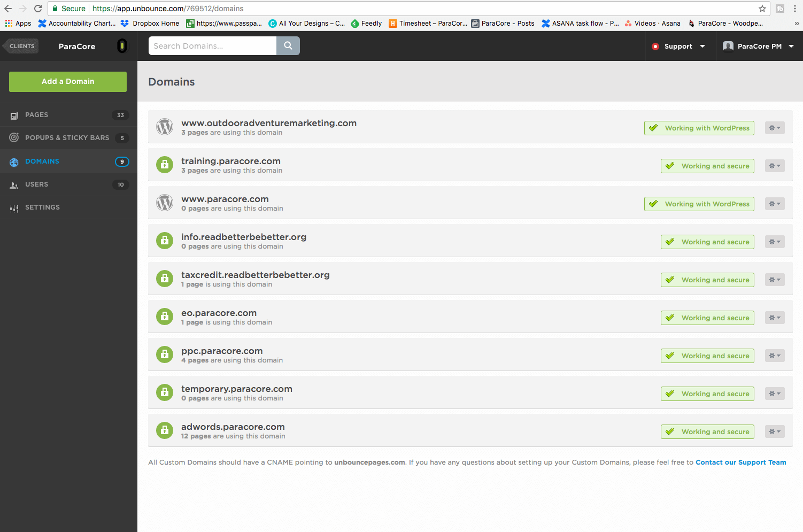Open the Settings section
803x532 pixels.
point(68,207)
